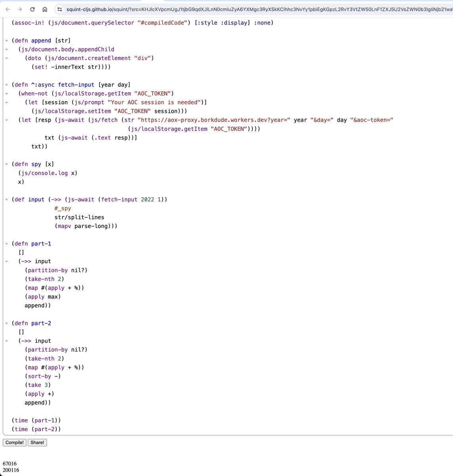Collapse the defn part-2 function
Viewport: 453px width, 476px height.
tap(7, 323)
